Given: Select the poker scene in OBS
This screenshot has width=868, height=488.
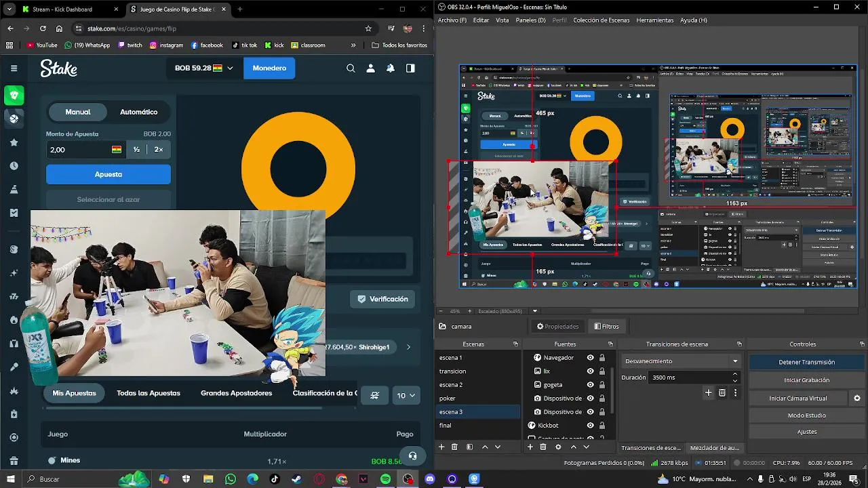Looking at the screenshot, I should [478, 399].
